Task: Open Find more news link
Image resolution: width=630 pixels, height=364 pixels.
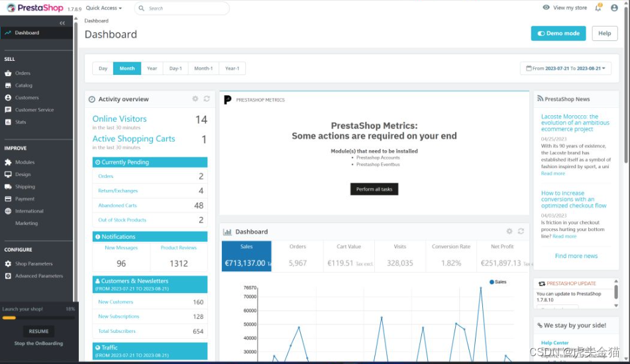Action: point(576,255)
